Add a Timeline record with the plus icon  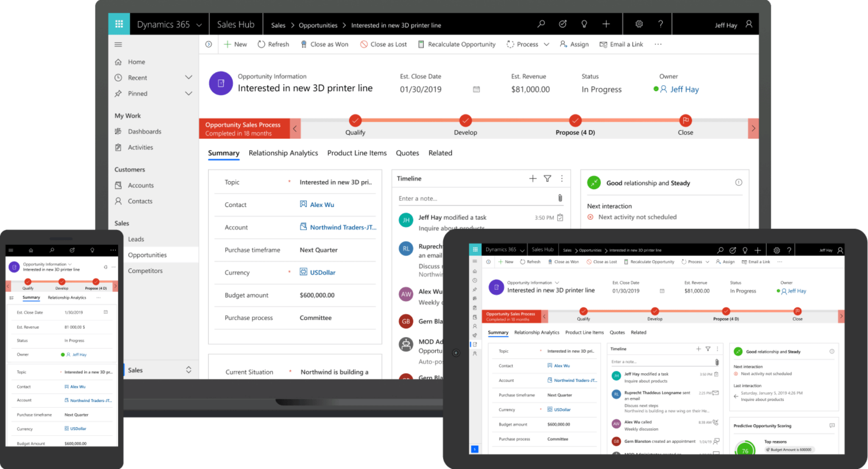point(533,178)
